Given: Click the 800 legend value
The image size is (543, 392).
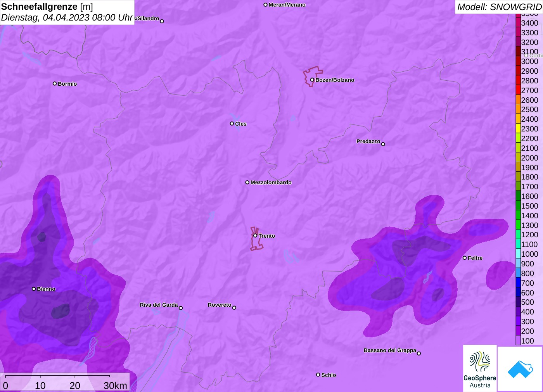Looking at the screenshot, I should tap(527, 273).
